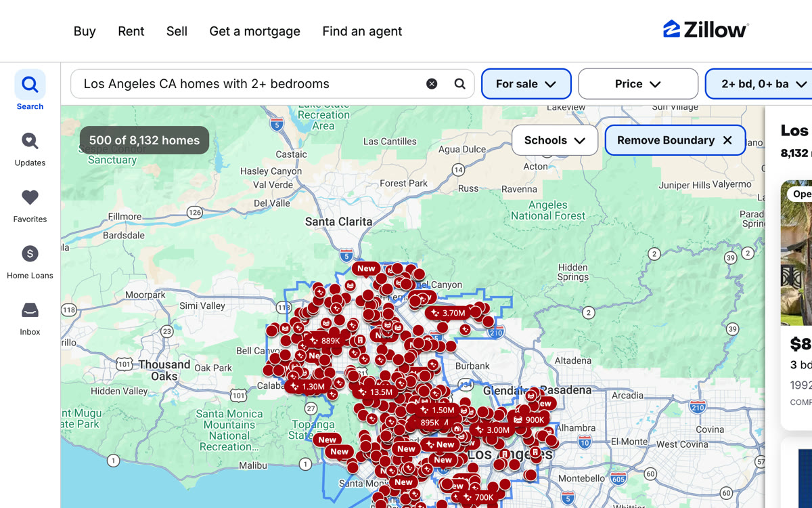
Task: Open the Buy menu
Action: (x=85, y=31)
